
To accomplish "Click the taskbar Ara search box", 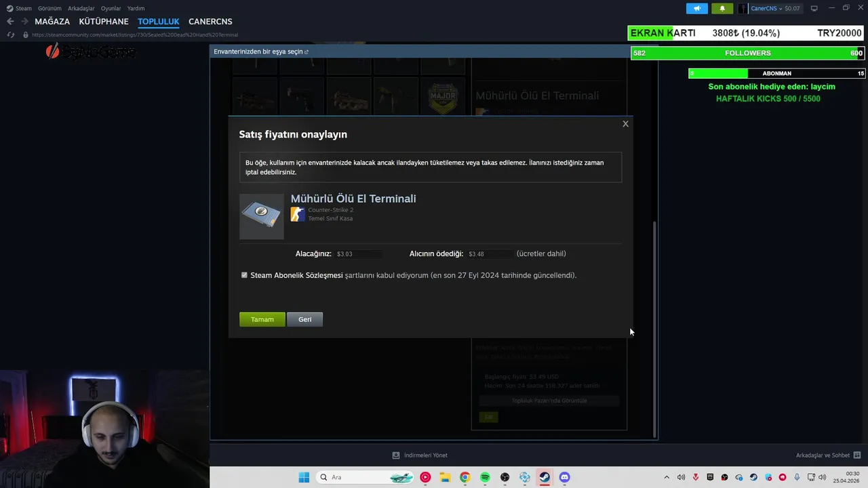I will point(366,477).
